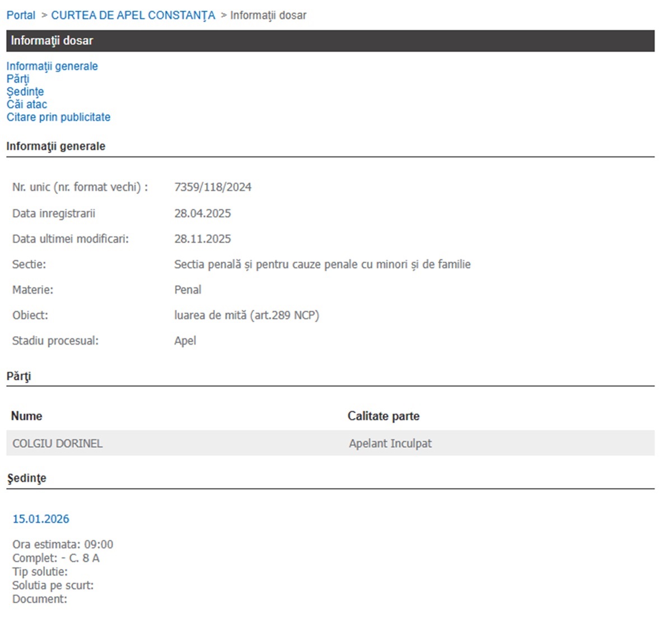Jump to Căi atac anchor link
Viewport: 672px width, 632px height.
(27, 104)
